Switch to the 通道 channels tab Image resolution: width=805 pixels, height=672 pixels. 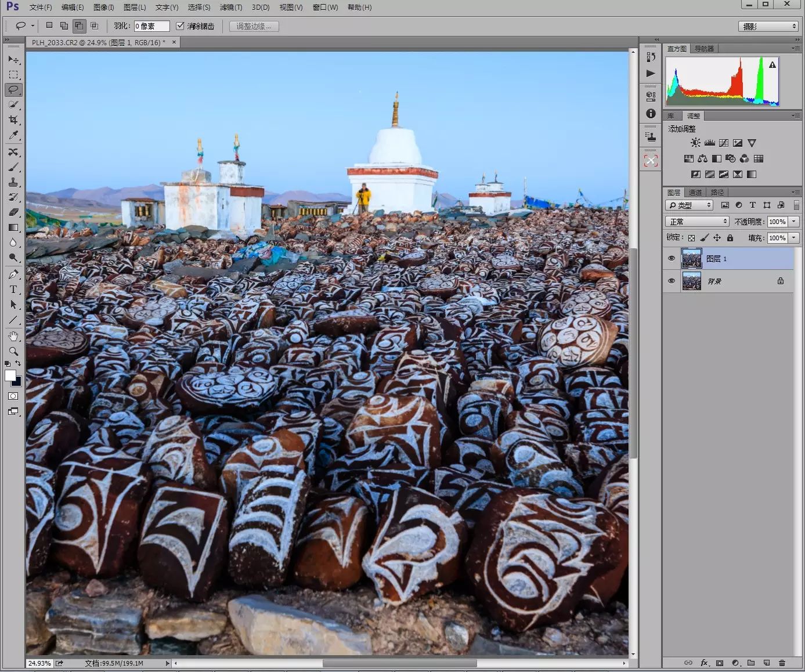coord(695,192)
